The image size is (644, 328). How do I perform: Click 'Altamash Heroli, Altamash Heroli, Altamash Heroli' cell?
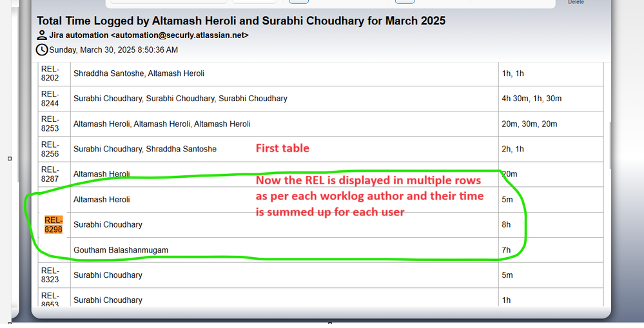284,124
